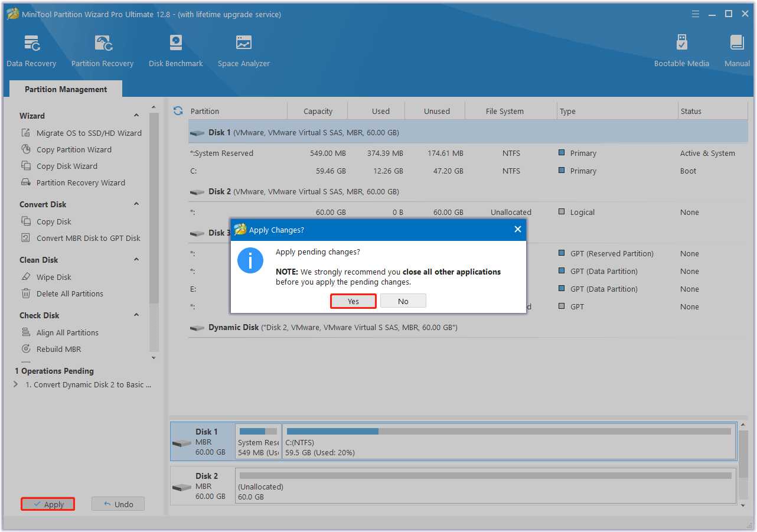Click the Align All Partitions icon
757x532 pixels.
(26, 332)
